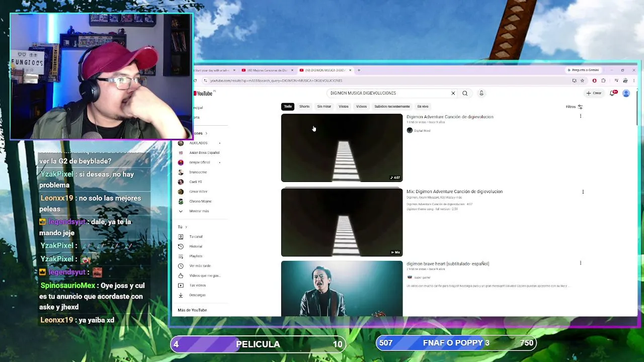Bookmark this page with the star icon
Screen dimensions: 644x362
pos(582,80)
